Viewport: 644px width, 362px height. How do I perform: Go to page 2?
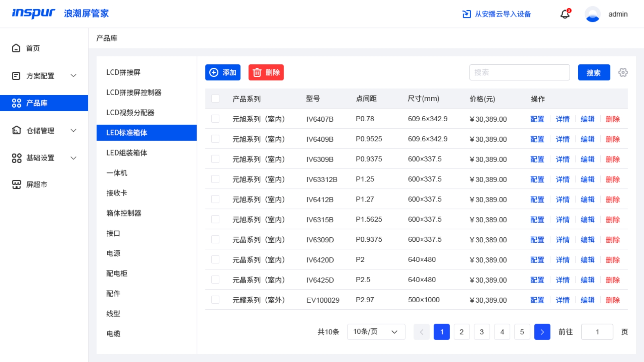coord(462,332)
